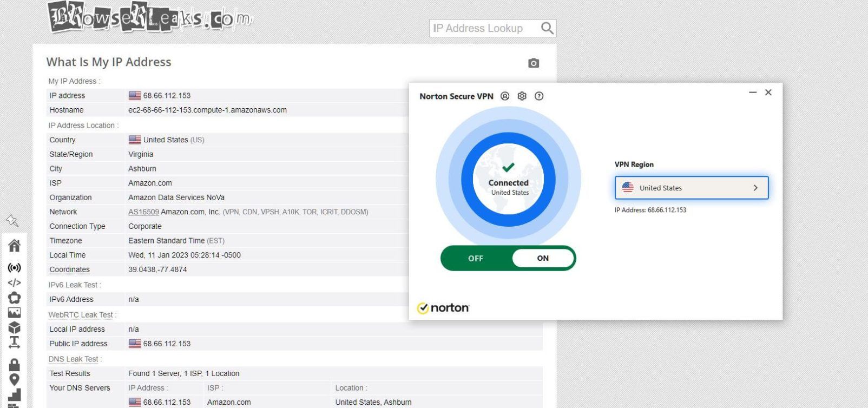The width and height of the screenshot is (868, 408).
Task: Select the IP address broadcast icon in sidebar
Action: pos(14,268)
